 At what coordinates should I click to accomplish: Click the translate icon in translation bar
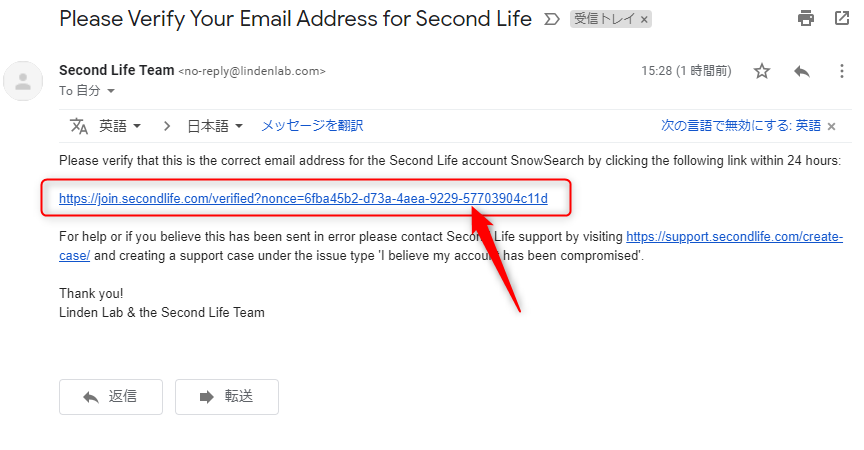(x=79, y=126)
